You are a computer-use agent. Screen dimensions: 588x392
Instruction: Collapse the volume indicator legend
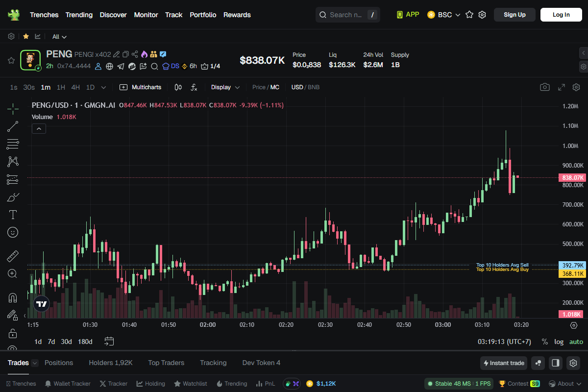(39, 129)
